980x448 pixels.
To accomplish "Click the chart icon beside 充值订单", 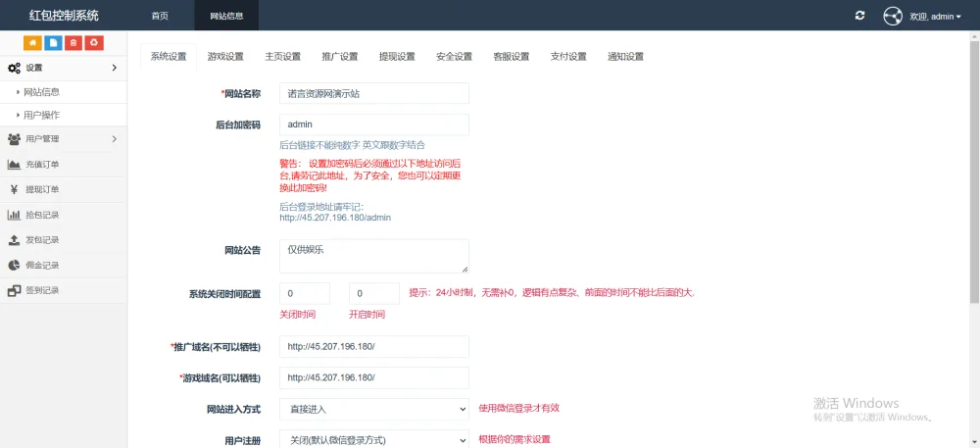I will click(14, 165).
